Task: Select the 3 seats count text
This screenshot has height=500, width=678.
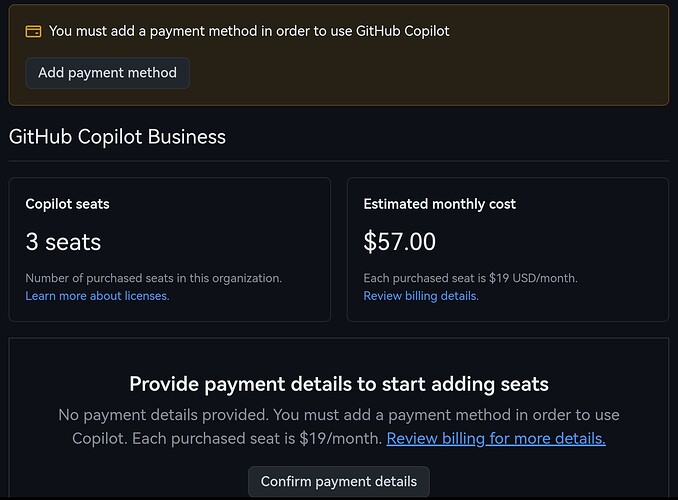Action: click(x=63, y=241)
